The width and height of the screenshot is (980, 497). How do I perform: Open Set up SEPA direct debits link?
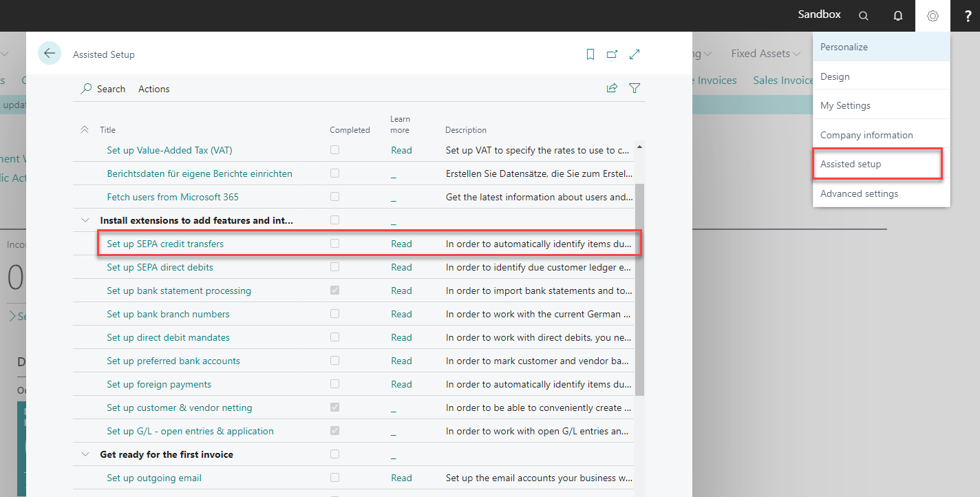160,267
